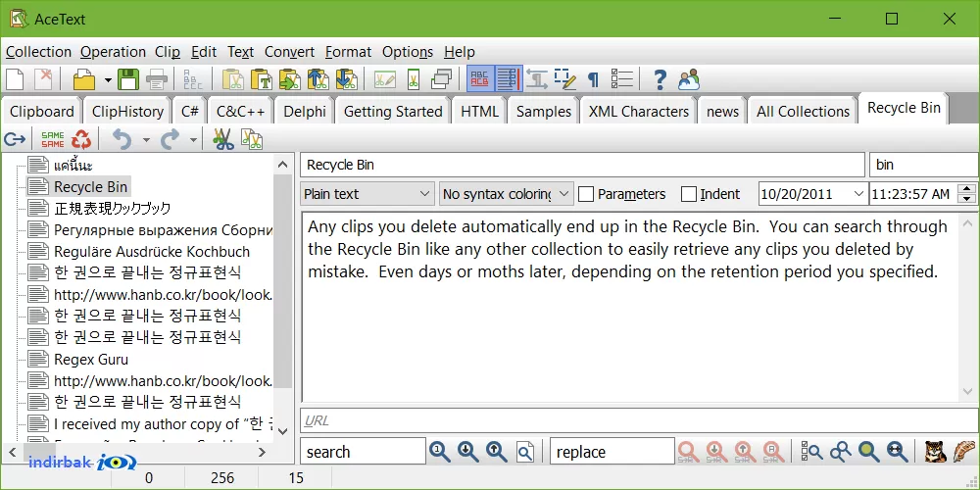Click the scissors cut clip icon
The width and height of the screenshot is (980, 490).
click(223, 139)
